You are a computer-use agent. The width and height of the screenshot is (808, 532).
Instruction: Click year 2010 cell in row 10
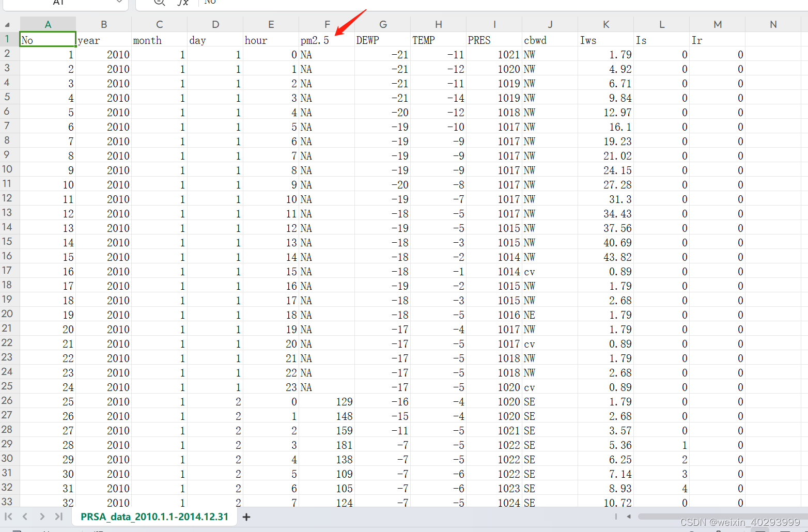(104, 170)
